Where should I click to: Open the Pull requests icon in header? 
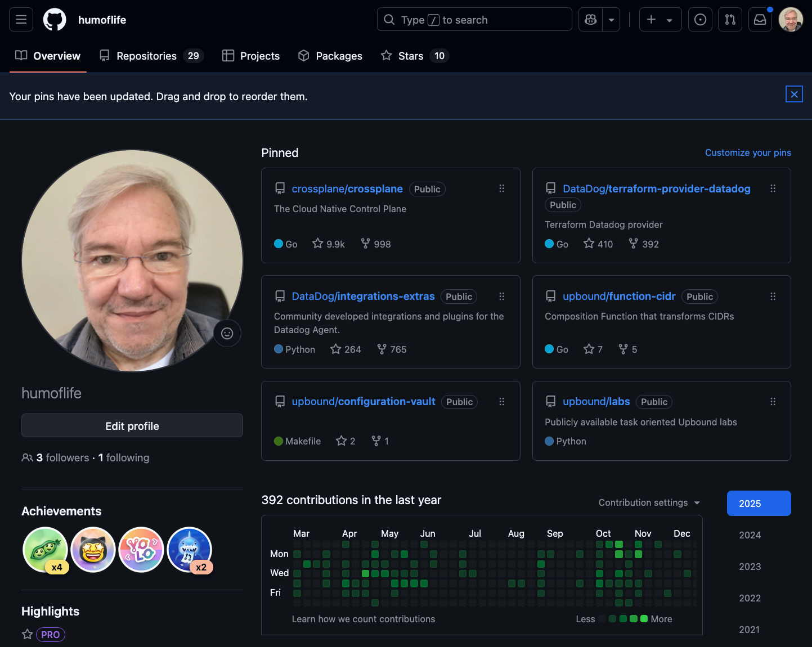(730, 20)
